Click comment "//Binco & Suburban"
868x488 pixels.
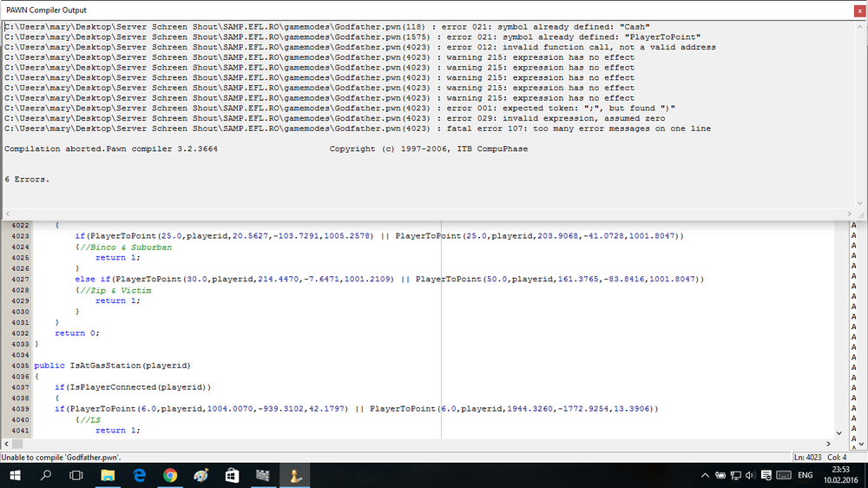[126, 247]
